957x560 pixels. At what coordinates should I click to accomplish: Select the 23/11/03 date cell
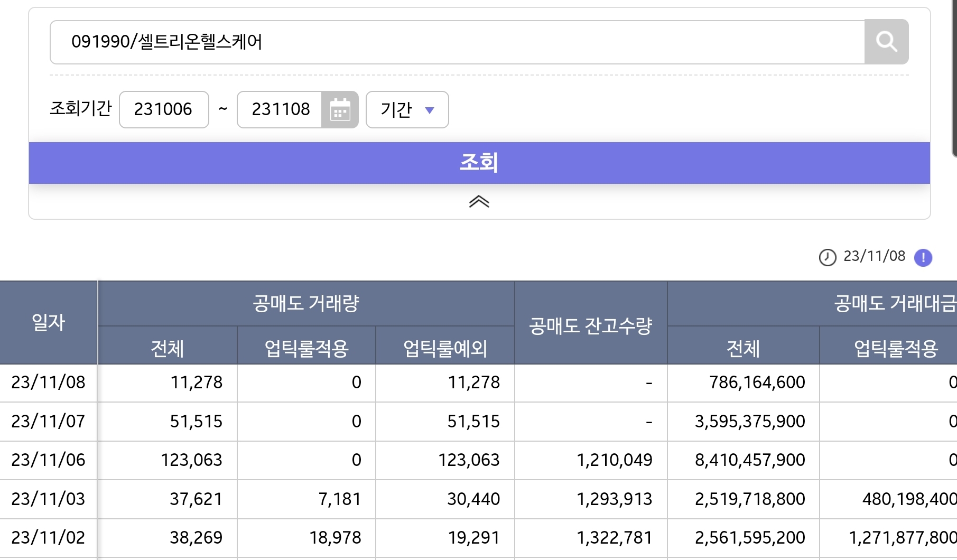(48, 499)
